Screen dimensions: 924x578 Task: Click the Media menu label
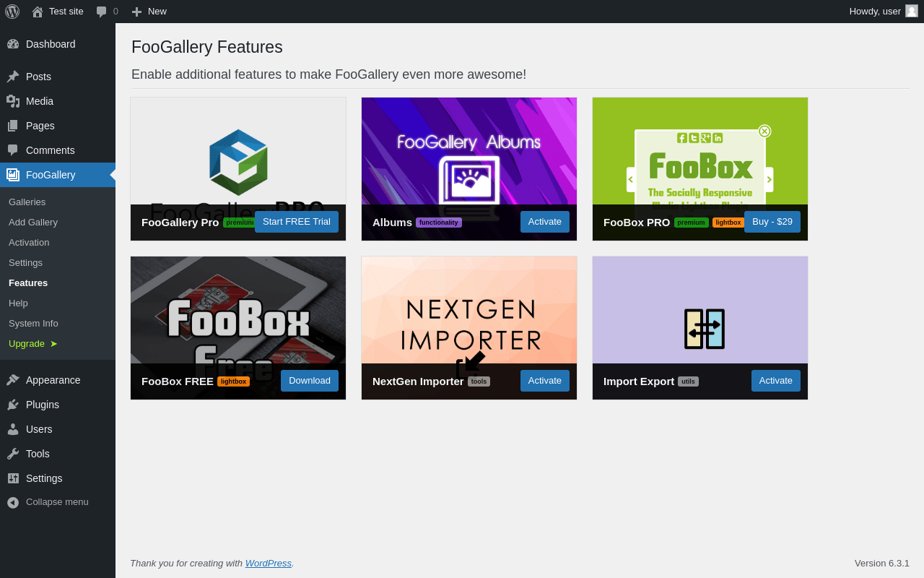pyautogui.click(x=40, y=101)
